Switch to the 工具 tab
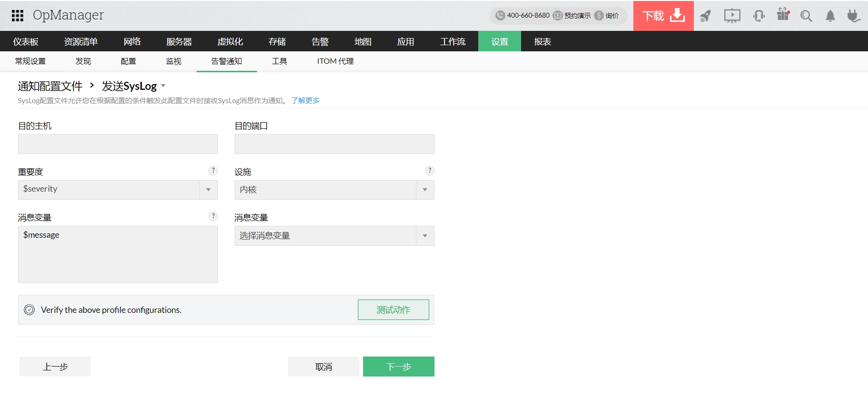The image size is (868, 406). tap(279, 61)
